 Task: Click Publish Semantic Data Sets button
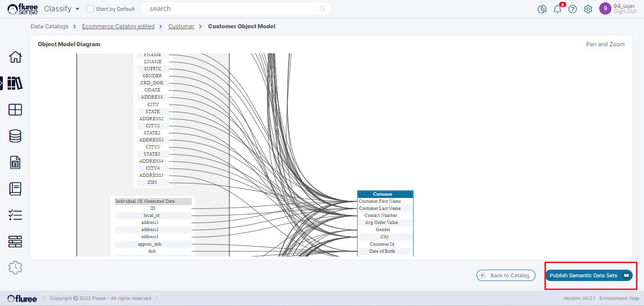(x=588, y=275)
